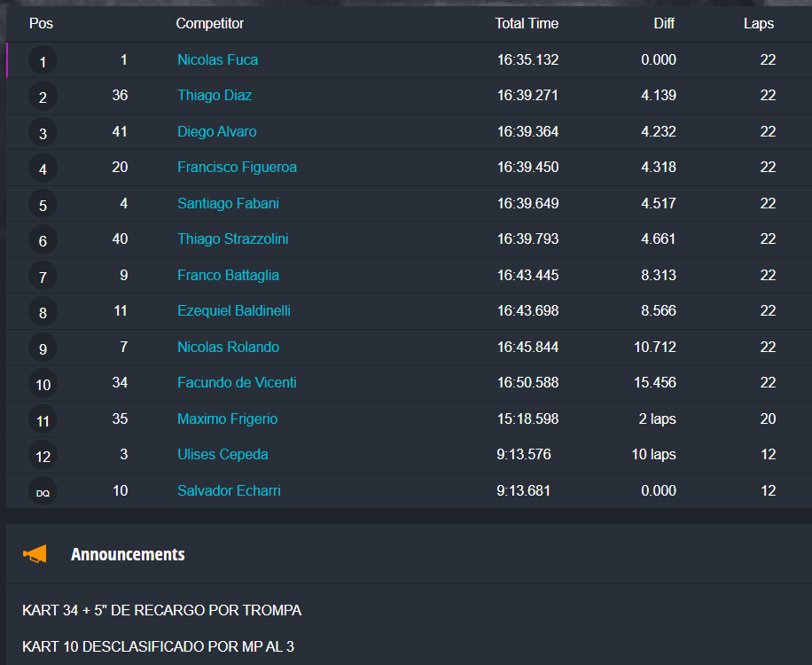Click the position 12 badge icon
The height and width of the screenshot is (665, 812).
[x=43, y=456]
